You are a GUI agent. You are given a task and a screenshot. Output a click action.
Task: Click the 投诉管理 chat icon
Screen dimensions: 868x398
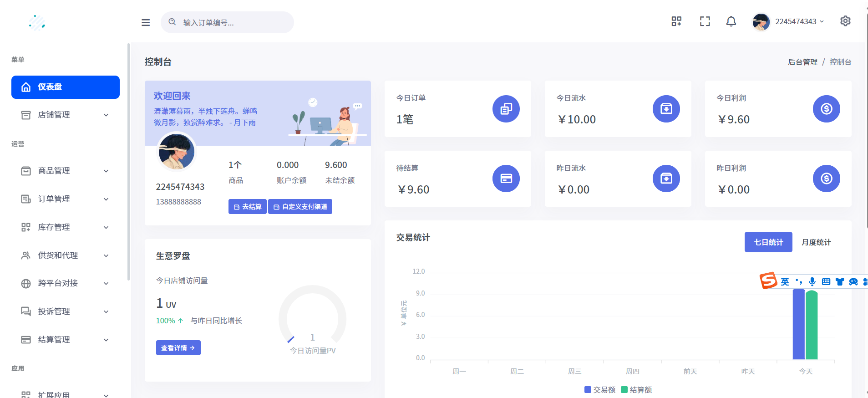coord(26,311)
